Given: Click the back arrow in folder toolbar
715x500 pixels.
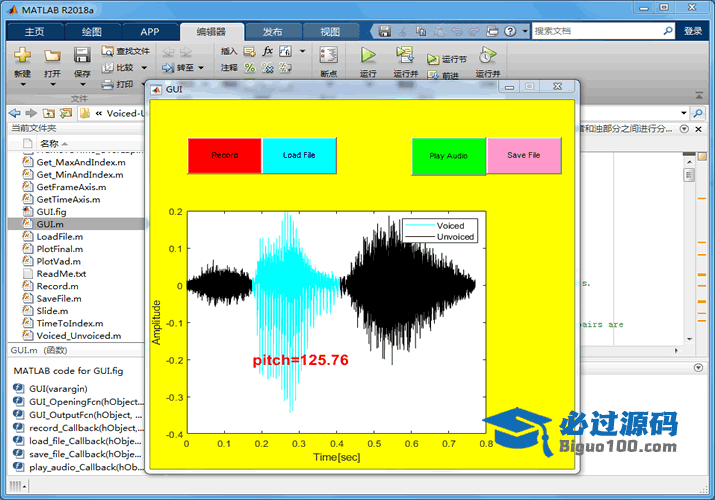Looking at the screenshot, I should 15,113.
